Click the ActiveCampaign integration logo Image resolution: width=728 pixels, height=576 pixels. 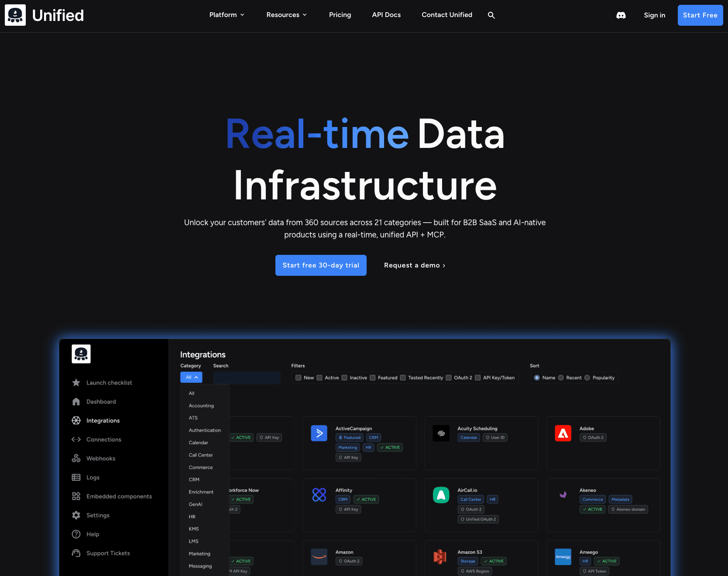(319, 433)
